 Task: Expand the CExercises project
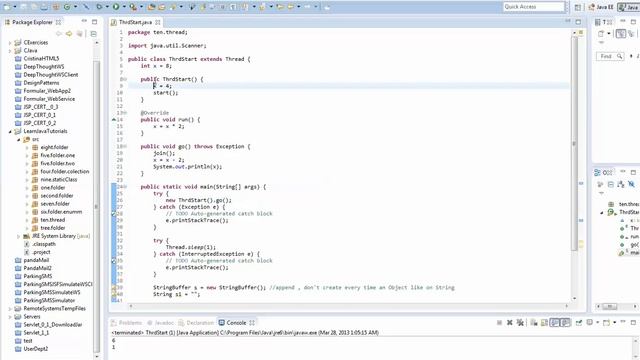[x=10, y=42]
